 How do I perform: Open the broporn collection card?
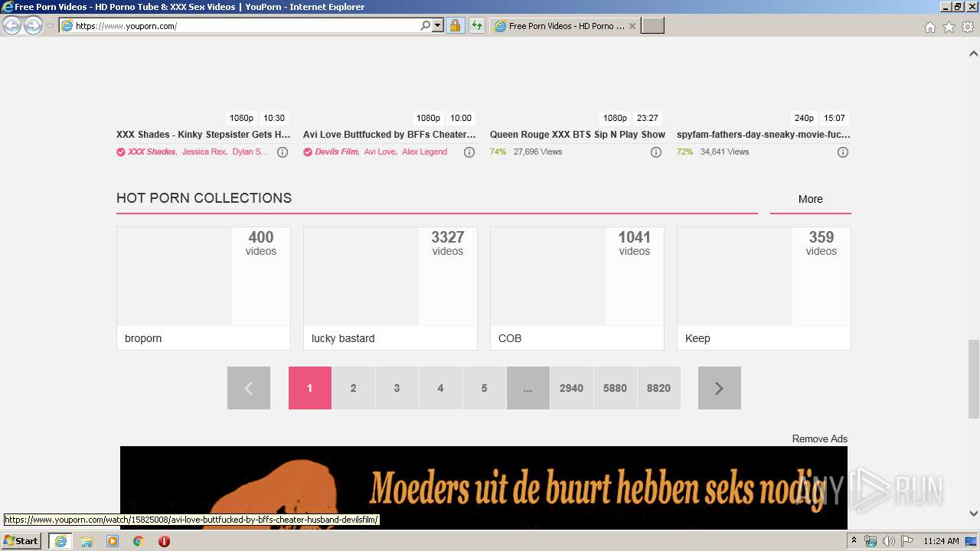(204, 289)
